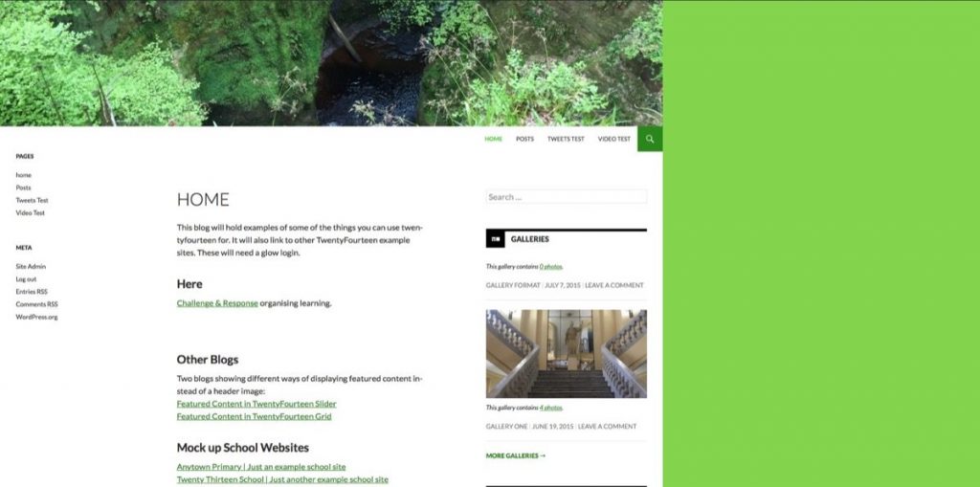The height and width of the screenshot is (487, 980).
Task: Open Featured Content in TwentyFourteen Slider link
Action: tap(256, 404)
